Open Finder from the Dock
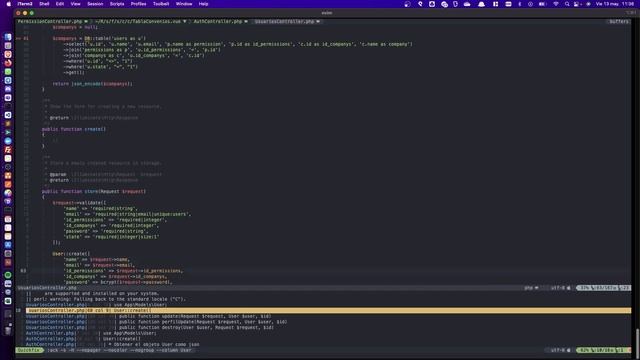This screenshot has height=360, width=640. 8,37
